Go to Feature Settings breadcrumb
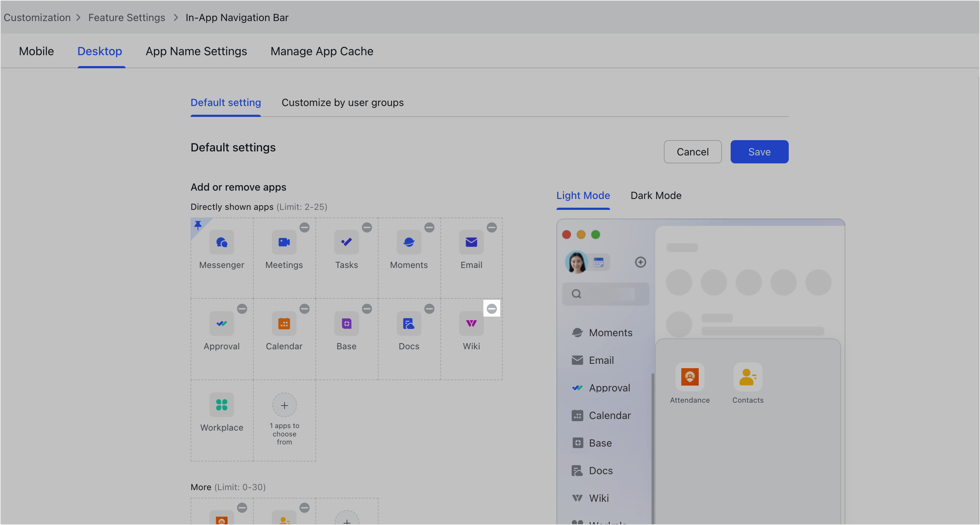This screenshot has height=525, width=980. [x=127, y=17]
